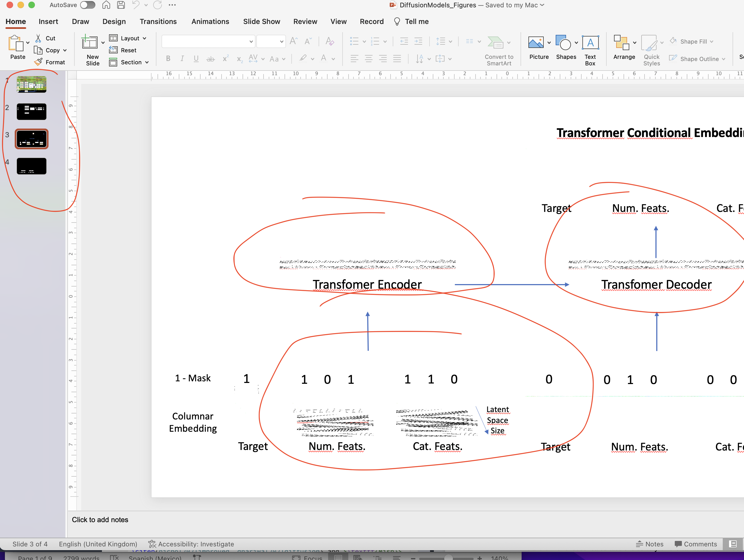
Task: Open the Slide Show tab
Action: [x=261, y=22]
